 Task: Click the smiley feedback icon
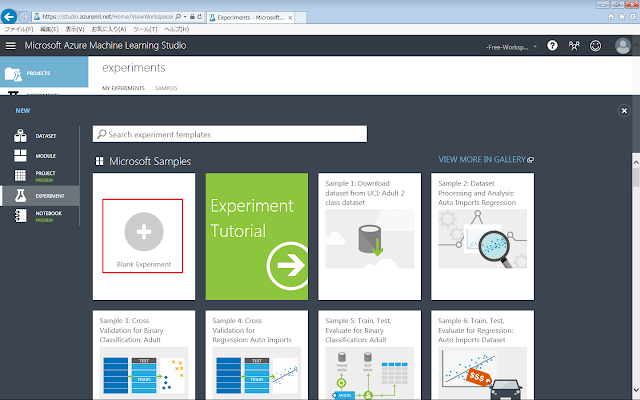point(596,46)
